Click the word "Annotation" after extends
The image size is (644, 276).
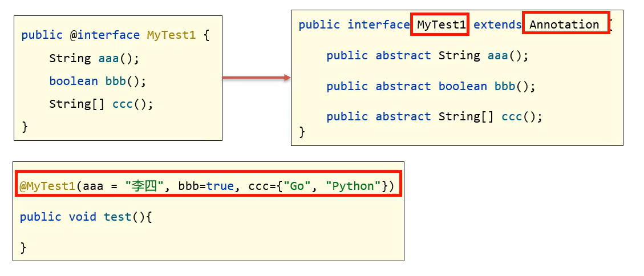[564, 25]
